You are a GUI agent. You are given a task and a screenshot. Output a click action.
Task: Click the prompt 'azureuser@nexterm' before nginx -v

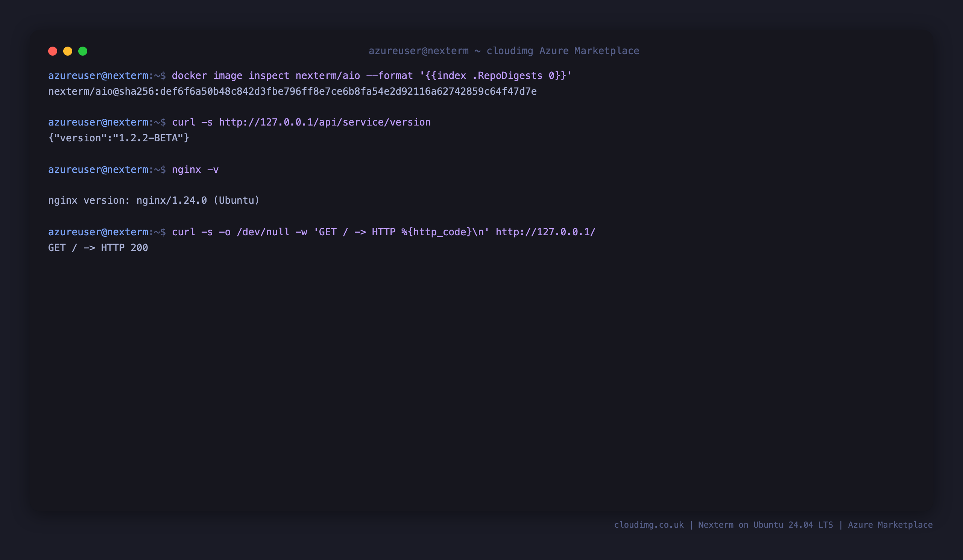tap(98, 170)
